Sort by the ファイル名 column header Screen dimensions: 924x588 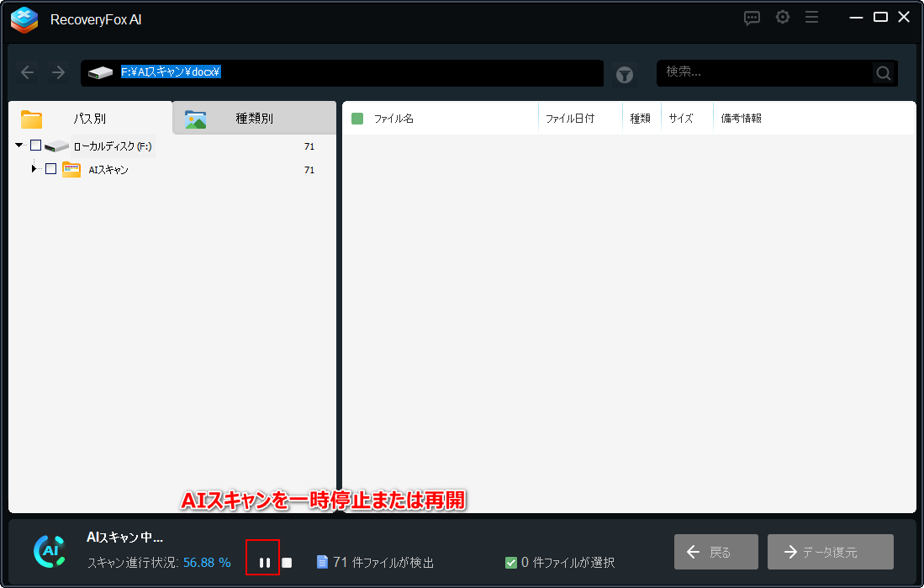(393, 119)
